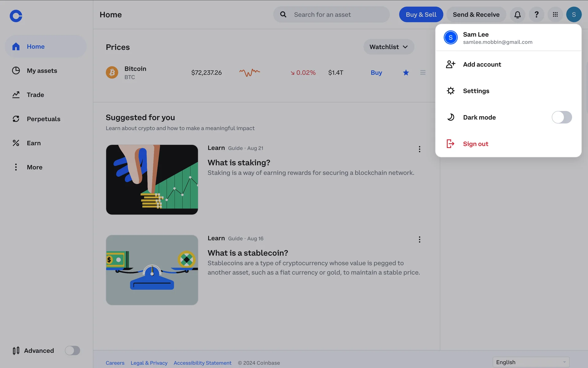This screenshot has height=368, width=588.
Task: Open the apps grid icon
Action: click(555, 14)
